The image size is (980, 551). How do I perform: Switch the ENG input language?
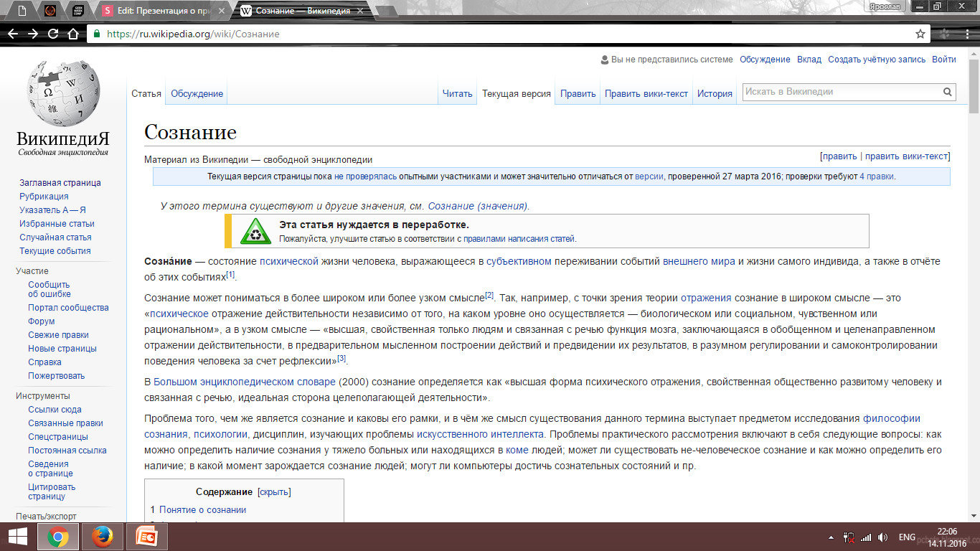tap(907, 537)
